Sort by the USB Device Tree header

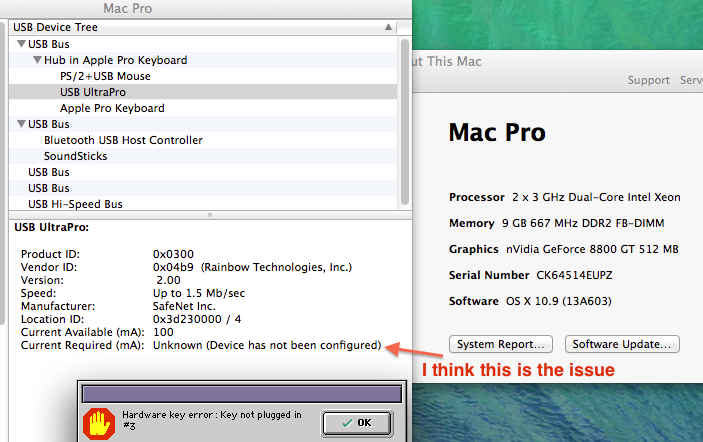pos(203,27)
